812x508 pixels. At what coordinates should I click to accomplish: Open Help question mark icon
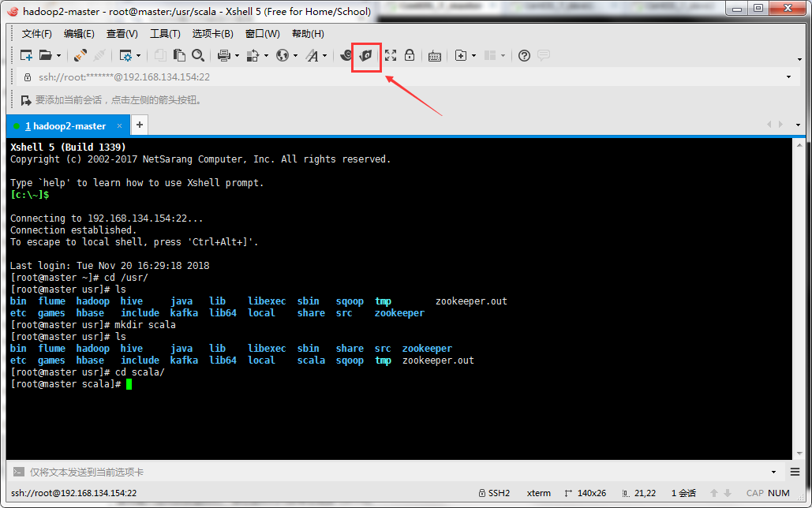524,55
